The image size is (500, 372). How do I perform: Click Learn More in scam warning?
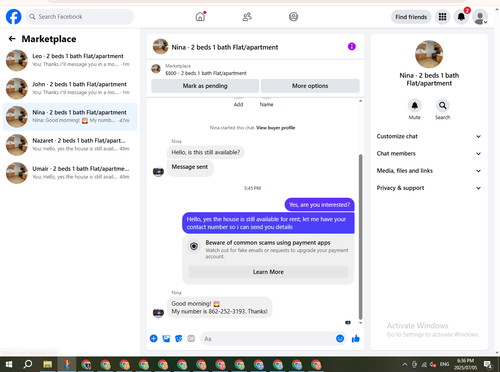click(x=268, y=272)
